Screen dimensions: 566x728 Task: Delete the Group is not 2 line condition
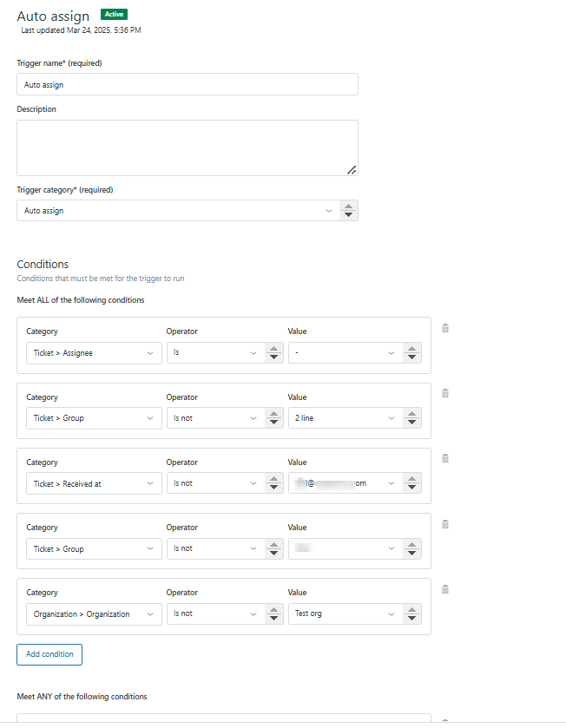445,393
